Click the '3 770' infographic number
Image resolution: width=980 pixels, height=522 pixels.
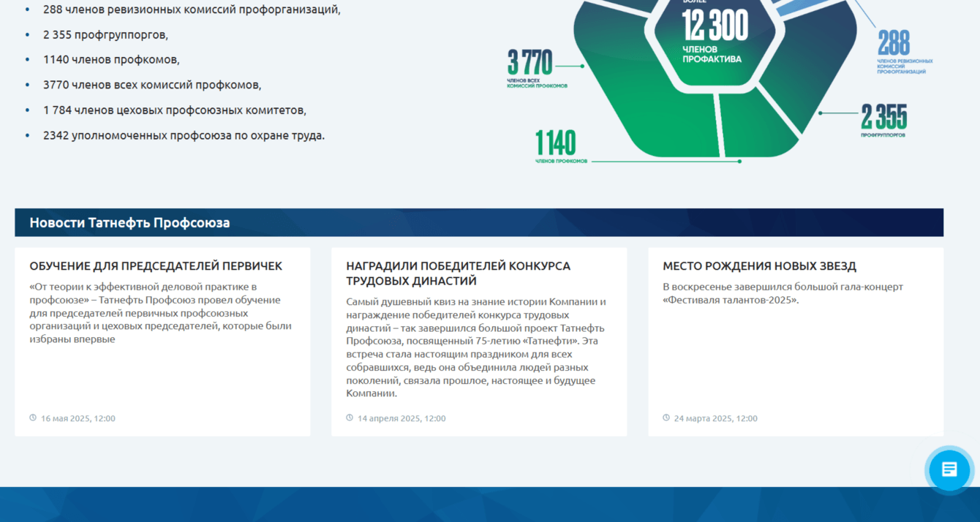tap(530, 62)
